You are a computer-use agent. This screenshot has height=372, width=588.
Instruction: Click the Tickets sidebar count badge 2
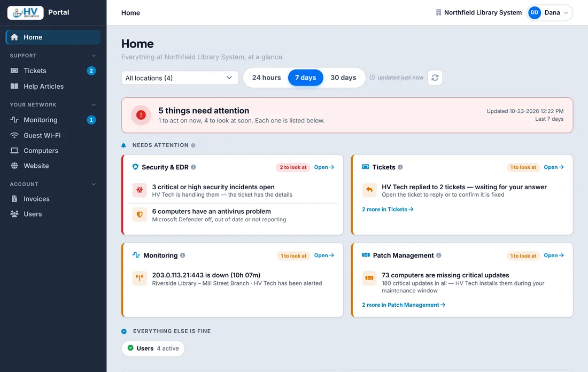point(91,71)
